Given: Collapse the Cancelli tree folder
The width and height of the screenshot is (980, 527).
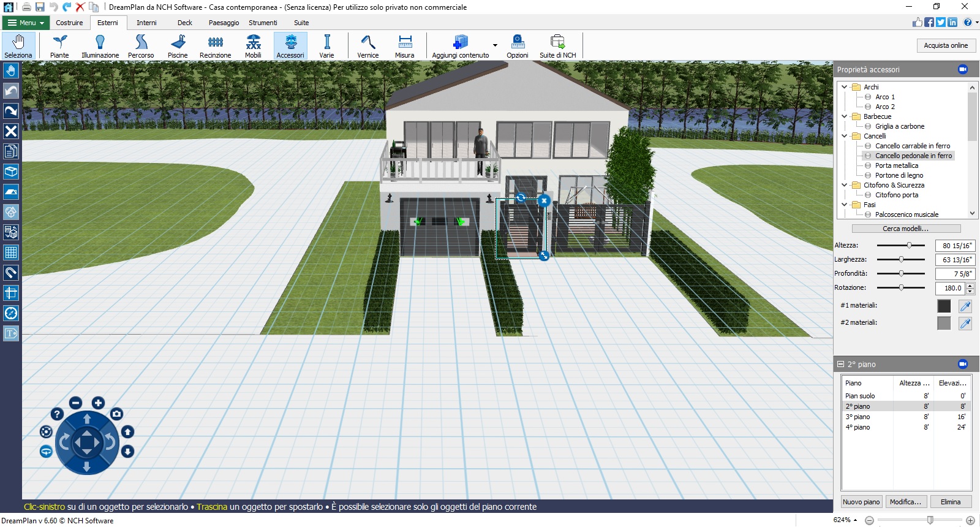Looking at the screenshot, I should tap(845, 136).
